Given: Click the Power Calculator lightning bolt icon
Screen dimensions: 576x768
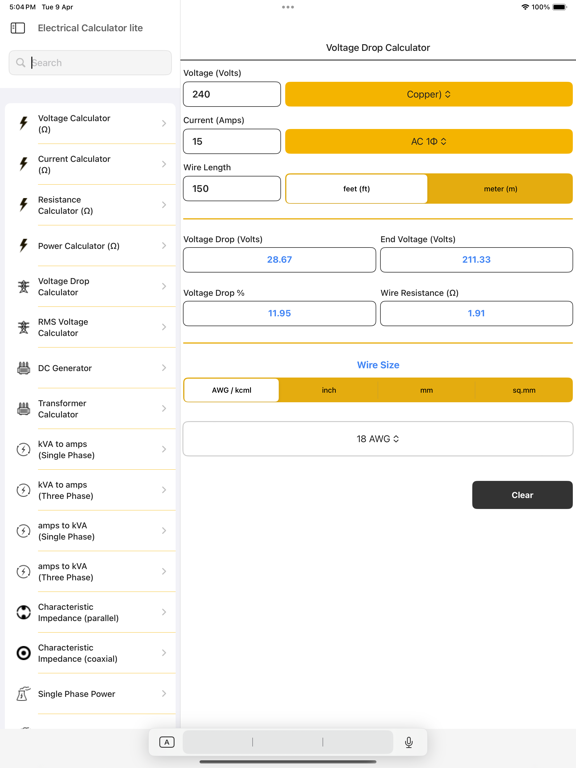Looking at the screenshot, I should [24, 245].
